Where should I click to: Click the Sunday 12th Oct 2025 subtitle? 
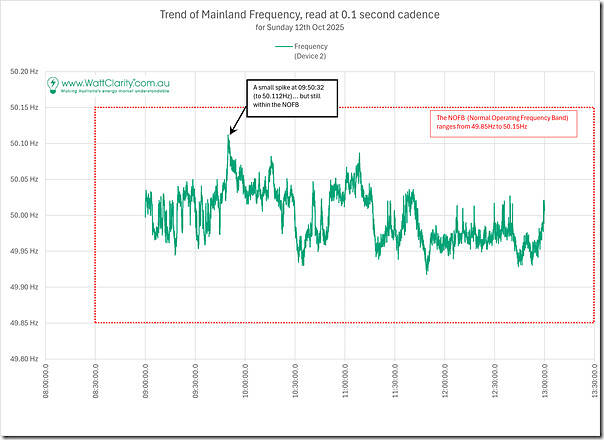click(x=301, y=27)
